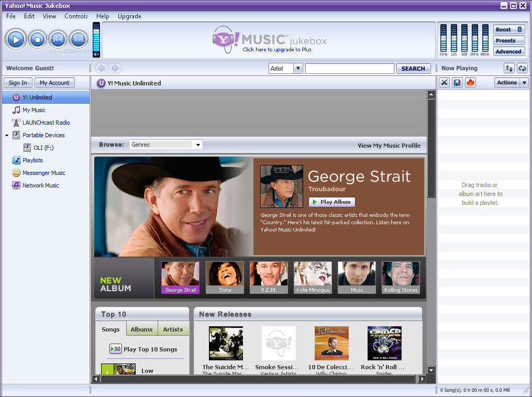532x397 pixels.
Task: Click Play Album for Troubadour
Action: [x=331, y=202]
